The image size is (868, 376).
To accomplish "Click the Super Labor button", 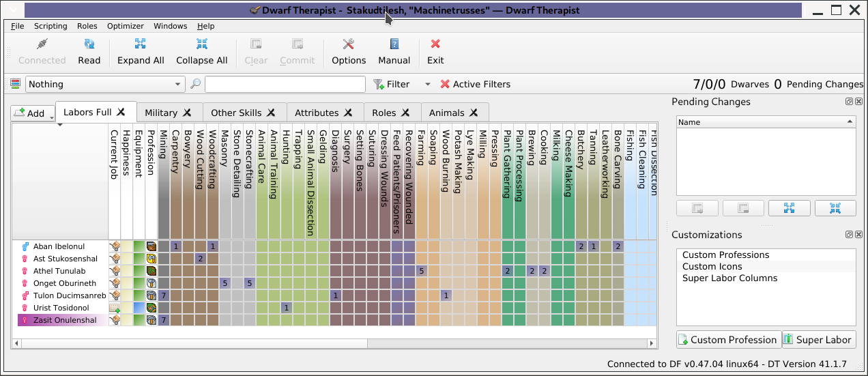I will (x=818, y=340).
